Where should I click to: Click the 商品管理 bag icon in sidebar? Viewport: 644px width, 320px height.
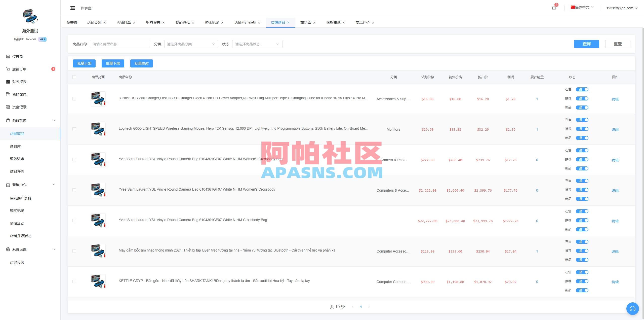8,120
